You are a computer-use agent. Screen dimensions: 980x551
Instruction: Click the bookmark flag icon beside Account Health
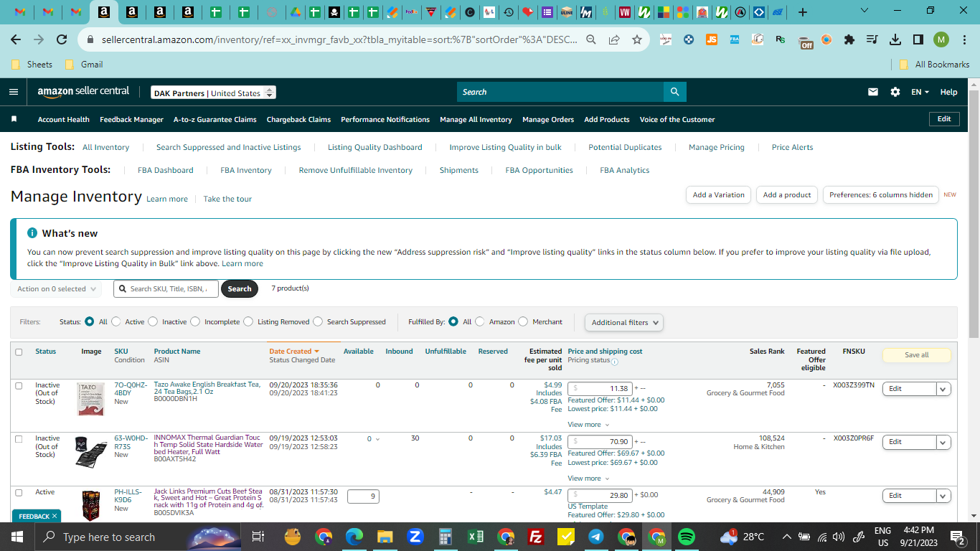tap(14, 119)
